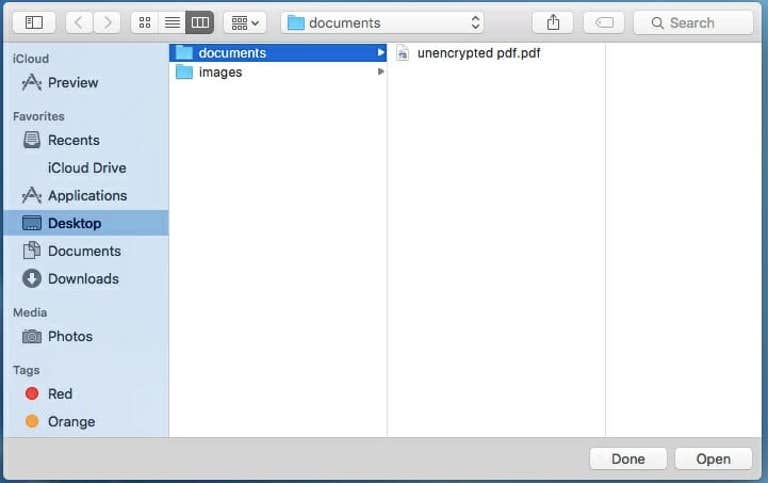Focus the Search field
768x483 pixels.
[x=693, y=23]
